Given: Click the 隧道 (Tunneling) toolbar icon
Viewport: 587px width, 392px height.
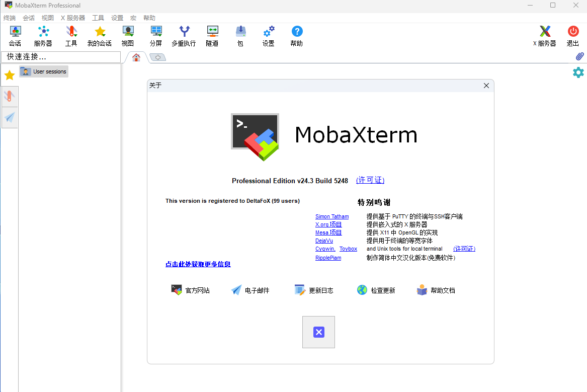Looking at the screenshot, I should tap(212, 36).
